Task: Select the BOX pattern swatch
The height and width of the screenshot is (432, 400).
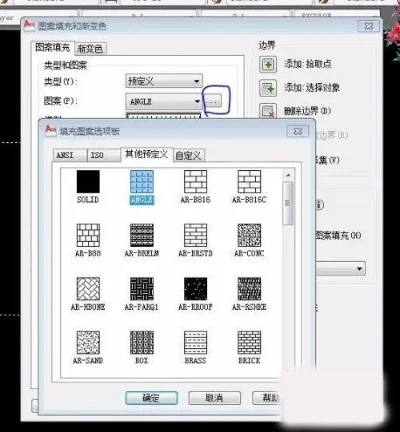Action: coord(142,342)
